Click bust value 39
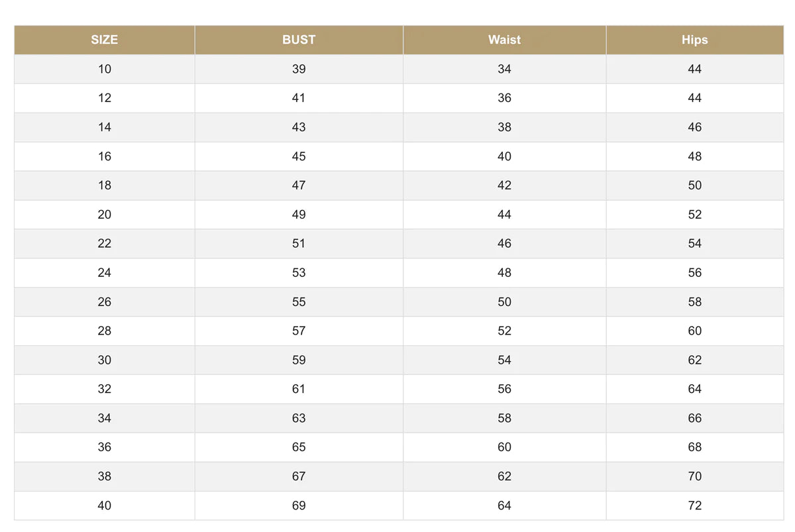 (x=299, y=69)
